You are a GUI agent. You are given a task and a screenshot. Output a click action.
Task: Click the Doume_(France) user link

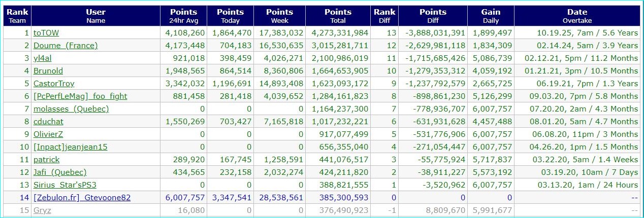[x=66, y=46]
